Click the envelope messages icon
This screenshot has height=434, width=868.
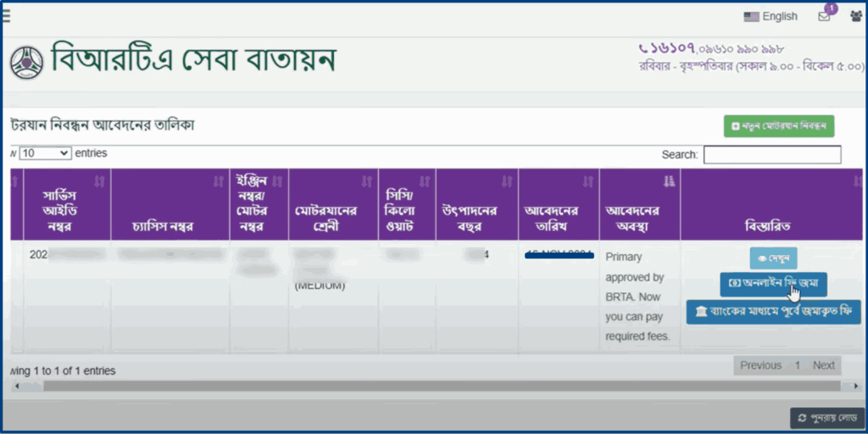coord(824,16)
